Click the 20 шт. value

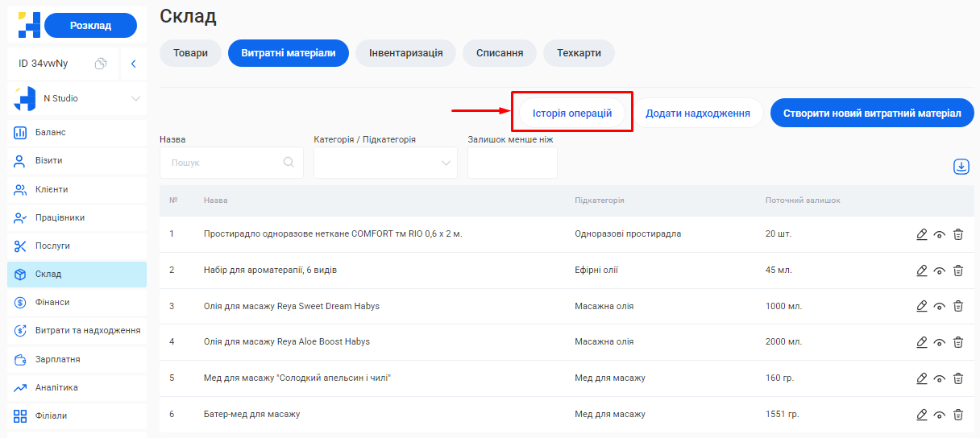(779, 233)
